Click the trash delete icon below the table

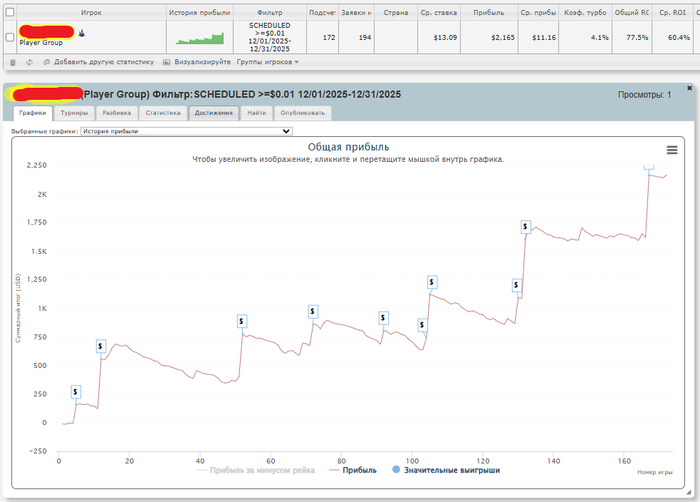coord(12,63)
